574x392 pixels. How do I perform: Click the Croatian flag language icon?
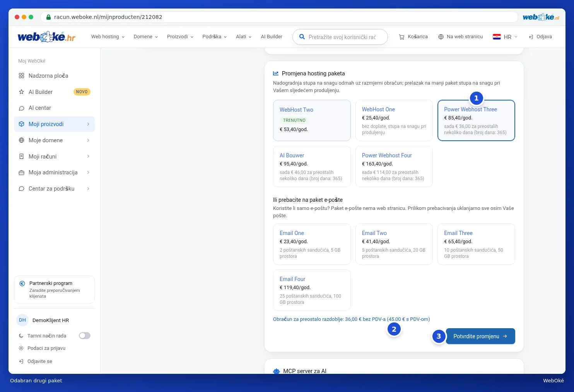tap(497, 37)
